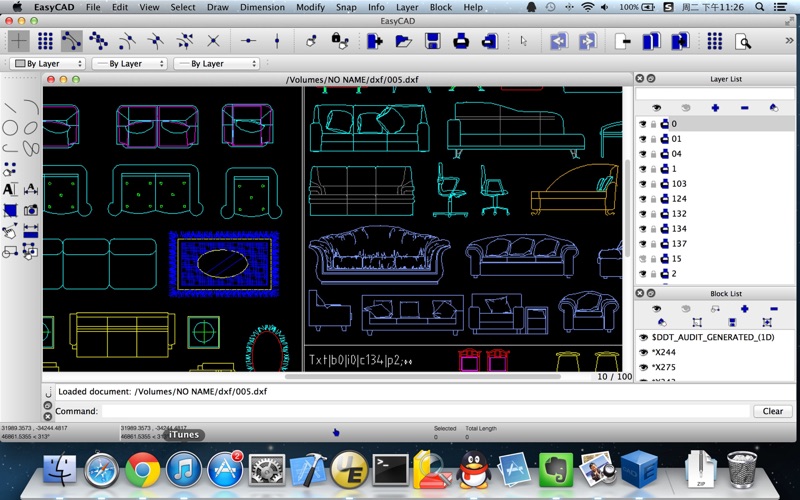This screenshot has height=500, width=800.
Task: Toggle visibility of layer 103
Action: tap(643, 184)
